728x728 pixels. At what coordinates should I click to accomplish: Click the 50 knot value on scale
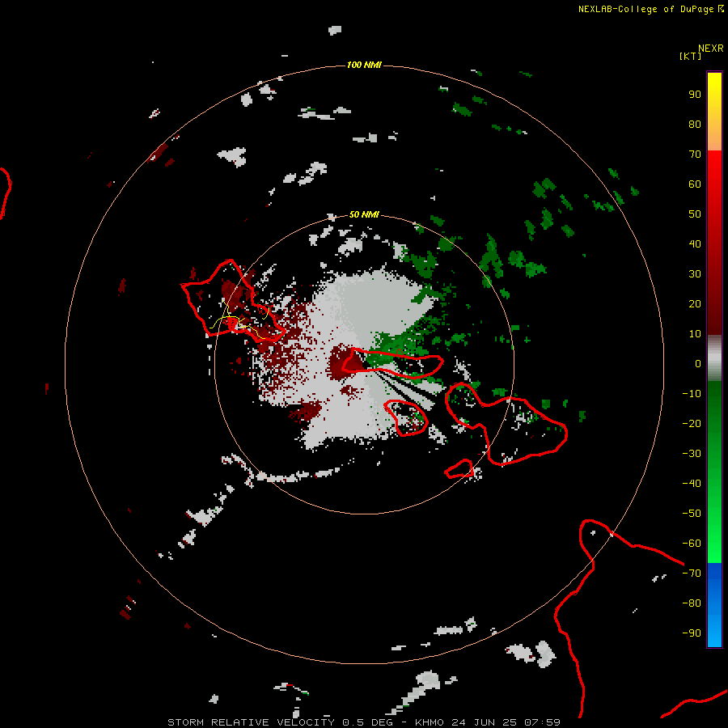[x=695, y=214]
